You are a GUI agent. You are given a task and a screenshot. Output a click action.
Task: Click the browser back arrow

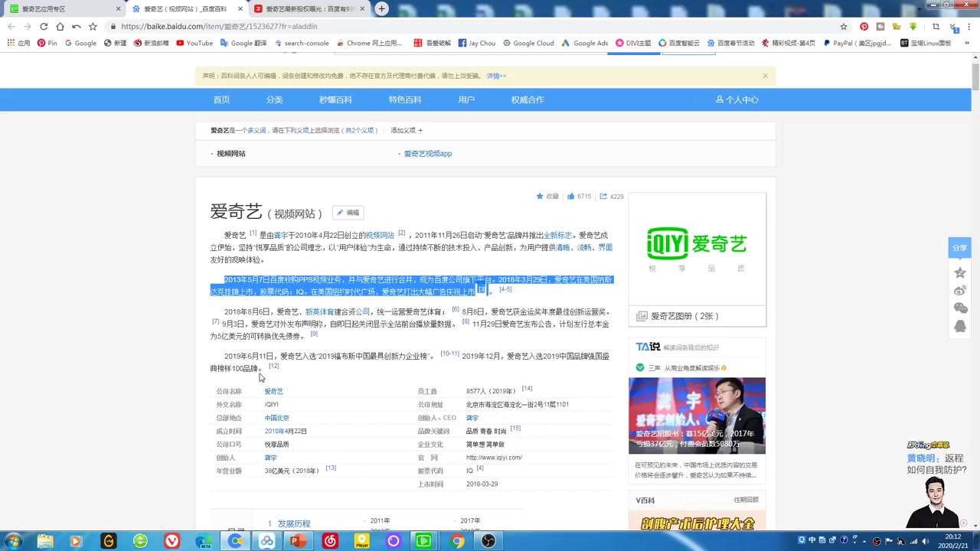coord(11,26)
